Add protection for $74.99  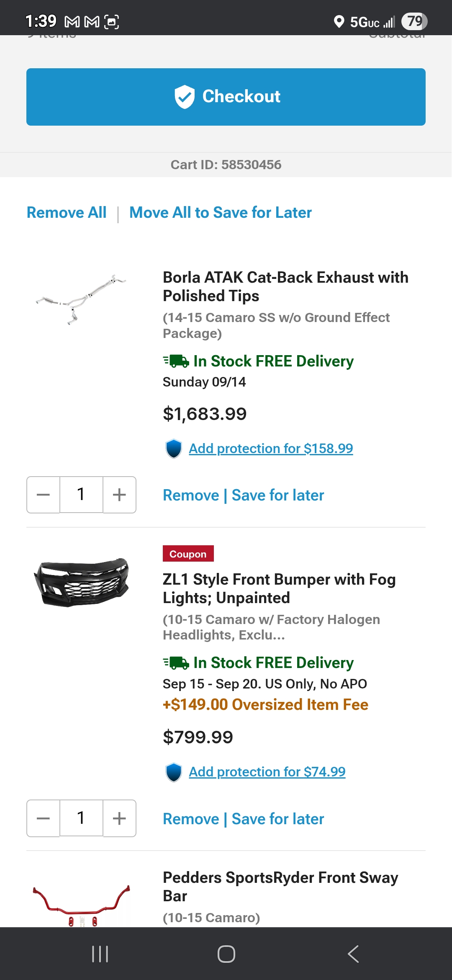[x=267, y=772]
